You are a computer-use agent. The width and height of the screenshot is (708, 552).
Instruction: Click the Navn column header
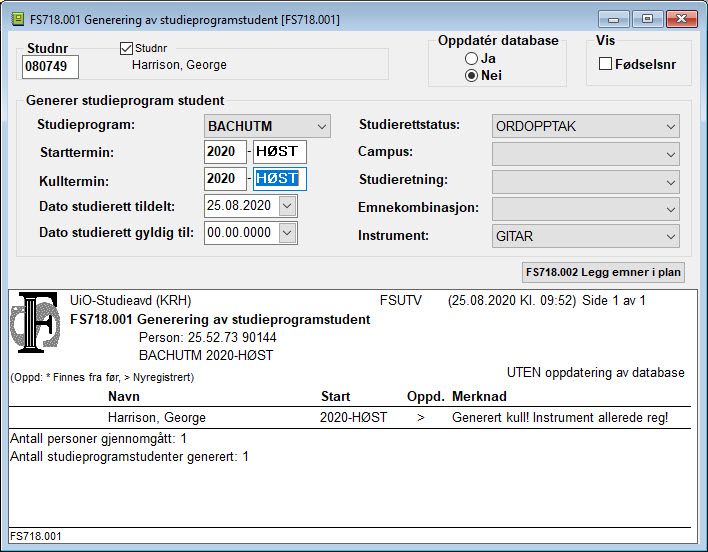124,396
